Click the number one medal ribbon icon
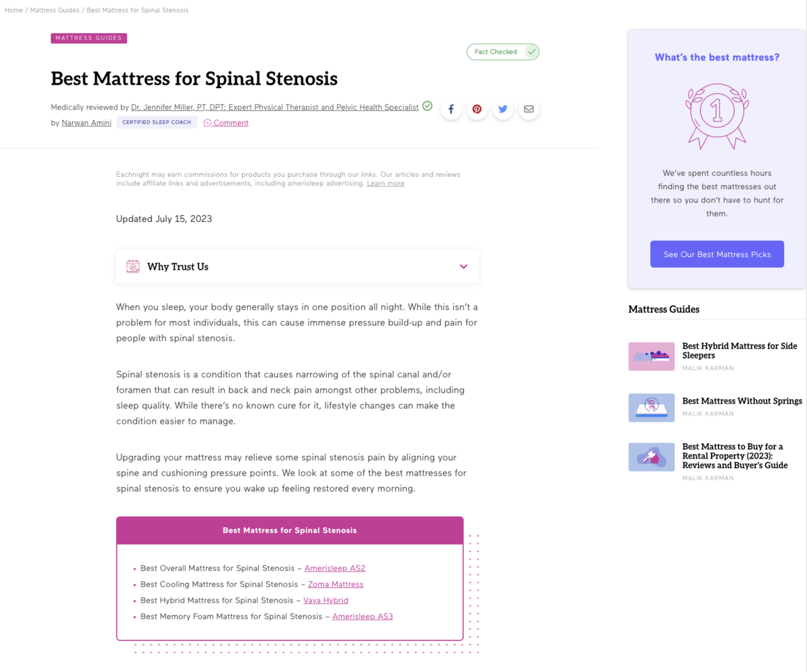 717,116
